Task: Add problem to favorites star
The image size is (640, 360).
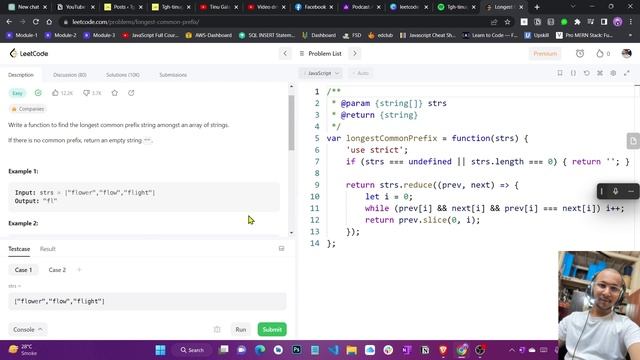Action: [x=115, y=93]
